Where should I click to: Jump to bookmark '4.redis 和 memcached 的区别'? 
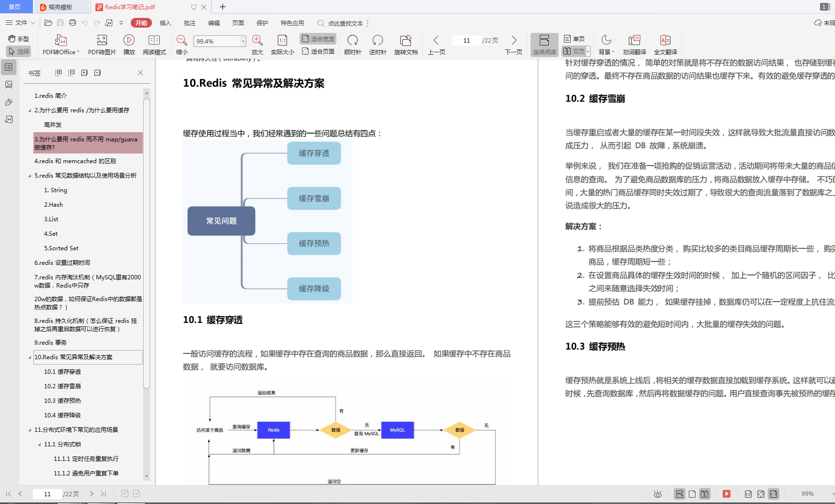pos(75,161)
